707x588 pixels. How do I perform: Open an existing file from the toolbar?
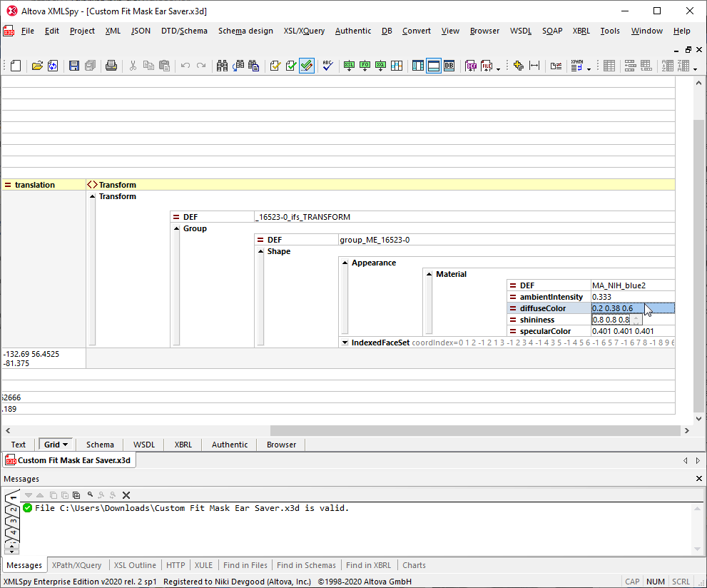(x=38, y=65)
